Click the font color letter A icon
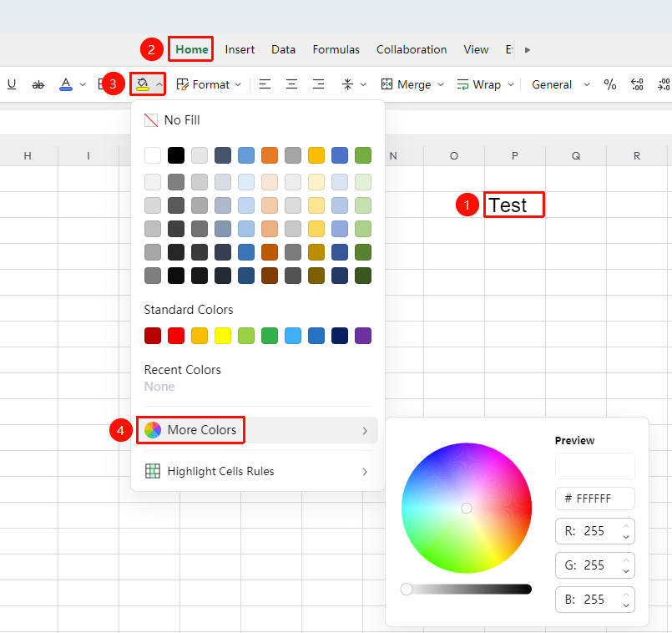Screen dimensions: 672x633 click(66, 84)
